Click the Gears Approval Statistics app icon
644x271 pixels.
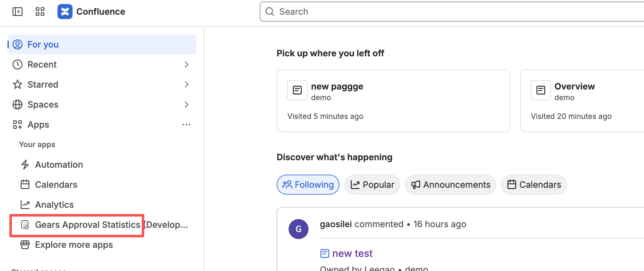[25, 225]
